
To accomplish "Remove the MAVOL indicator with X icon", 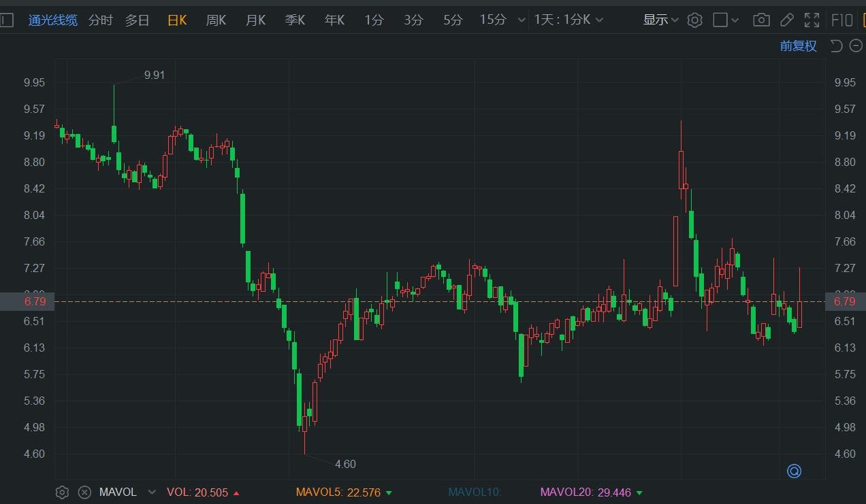I will click(84, 492).
